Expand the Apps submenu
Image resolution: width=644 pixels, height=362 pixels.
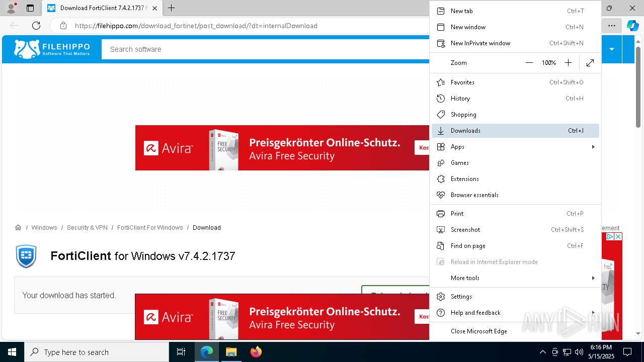pos(515,147)
